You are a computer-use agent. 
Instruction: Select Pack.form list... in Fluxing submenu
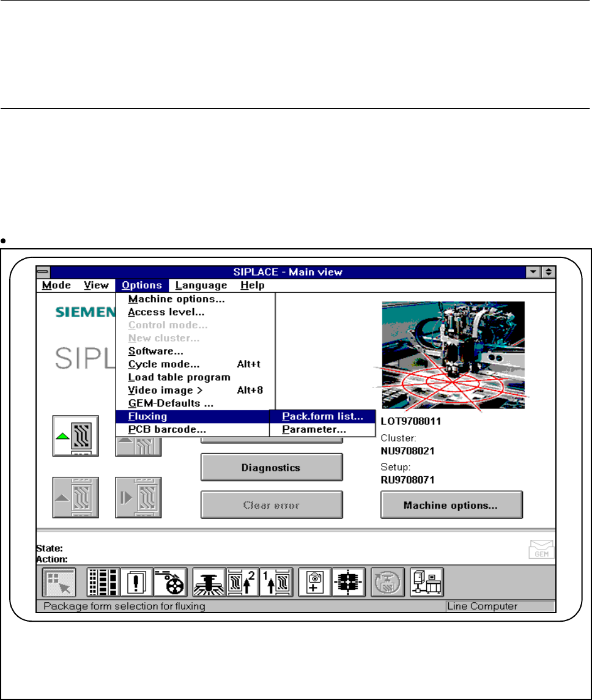[x=322, y=416]
